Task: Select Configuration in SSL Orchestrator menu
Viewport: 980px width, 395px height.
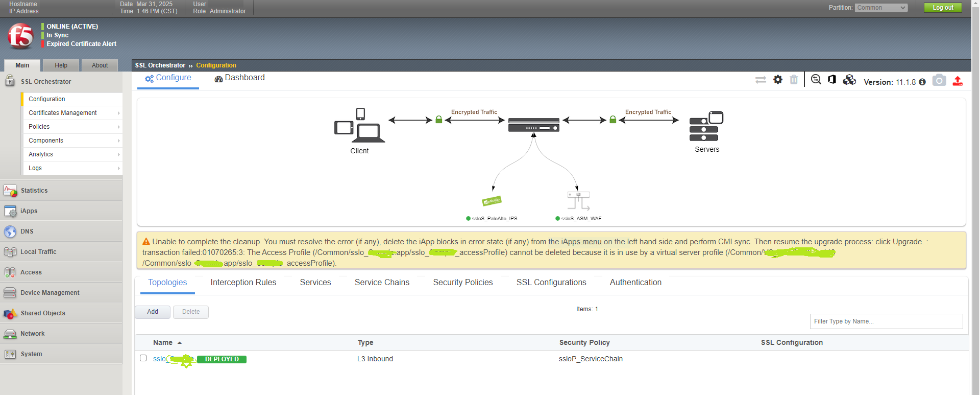Action: [72, 99]
